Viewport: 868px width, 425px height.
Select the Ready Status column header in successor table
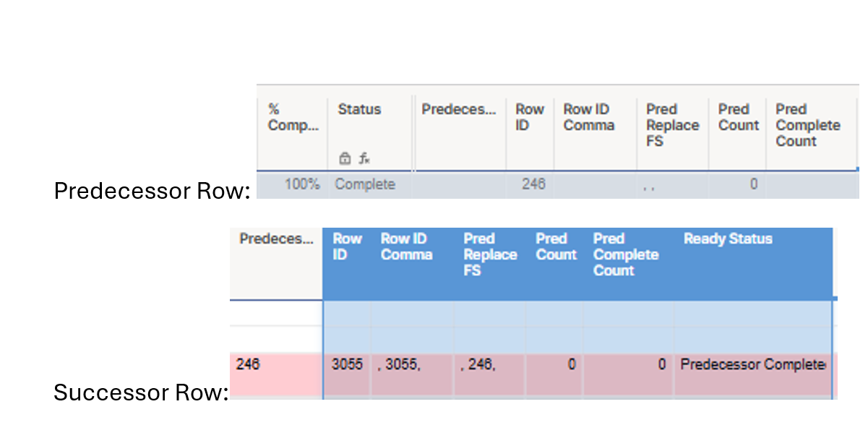click(x=727, y=239)
